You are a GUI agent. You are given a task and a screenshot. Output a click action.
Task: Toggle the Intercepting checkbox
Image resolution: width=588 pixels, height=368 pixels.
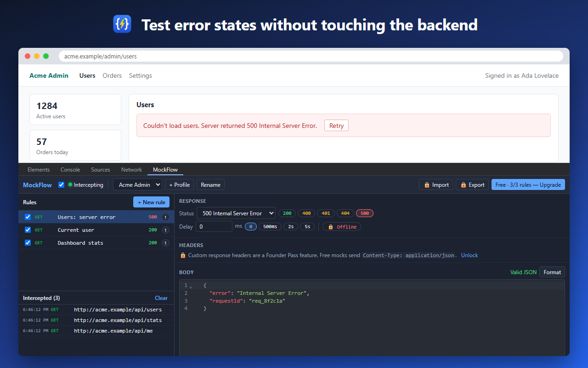(62, 185)
